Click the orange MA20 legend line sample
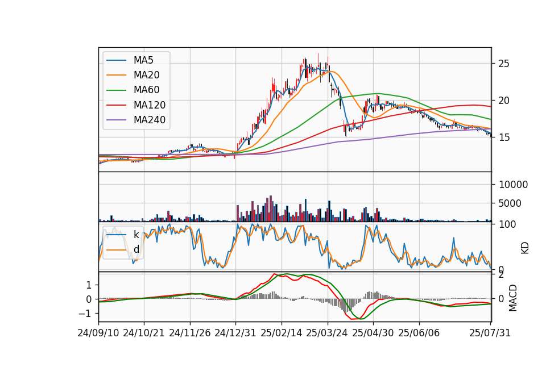This screenshot has height=392, width=546. point(116,75)
